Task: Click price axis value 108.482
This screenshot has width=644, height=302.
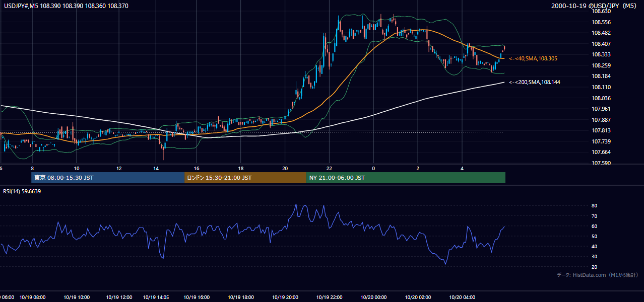Action: pyautogui.click(x=601, y=33)
